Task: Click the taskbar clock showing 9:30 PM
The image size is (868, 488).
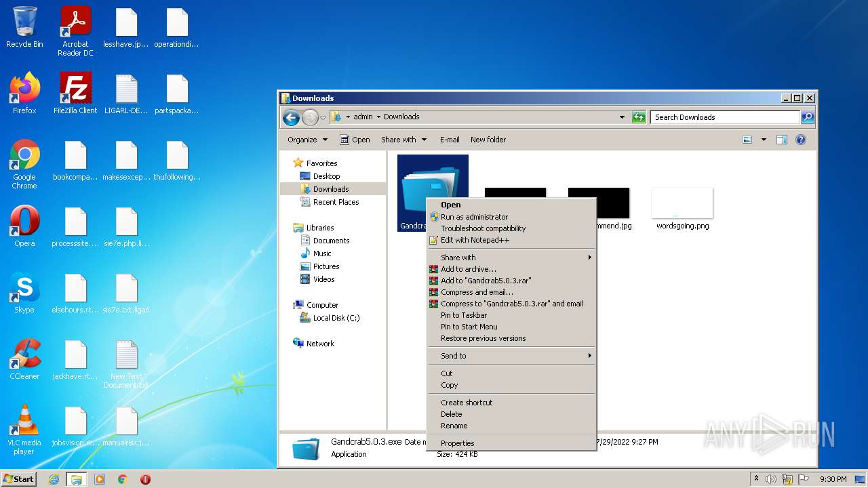Action: [x=833, y=479]
